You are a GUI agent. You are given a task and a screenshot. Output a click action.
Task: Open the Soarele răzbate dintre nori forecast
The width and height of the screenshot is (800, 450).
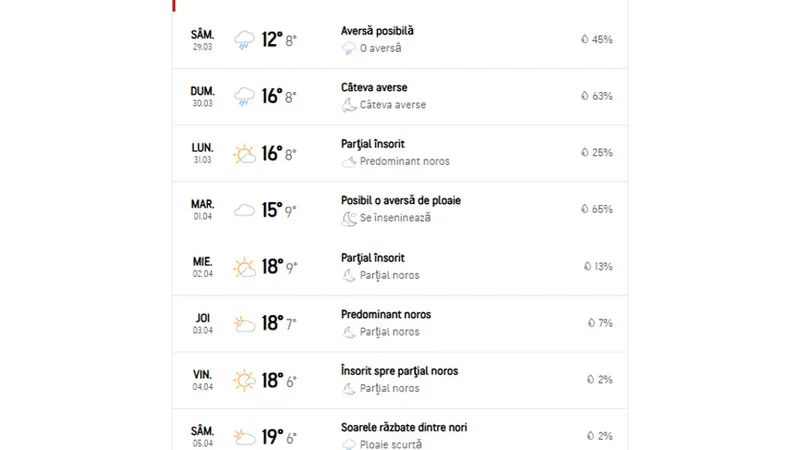click(400, 430)
